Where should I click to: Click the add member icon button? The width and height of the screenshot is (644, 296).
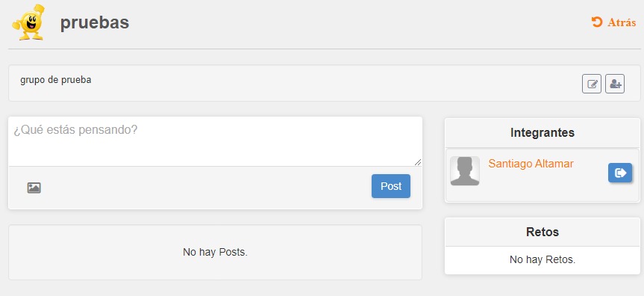[615, 84]
